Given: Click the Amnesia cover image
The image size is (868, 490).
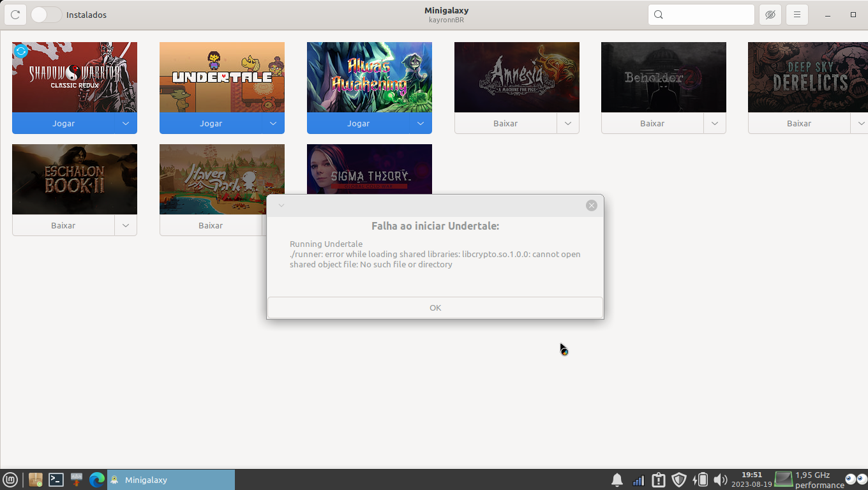Looking at the screenshot, I should tap(517, 77).
